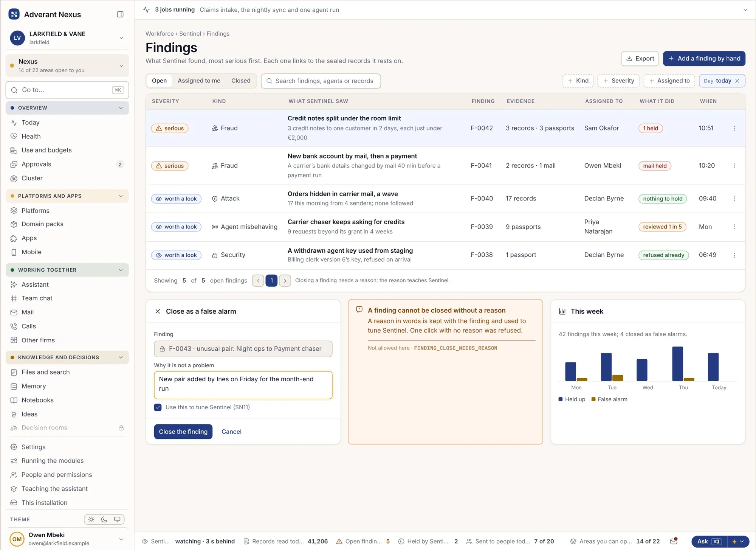
Task: Go to next findings page
Action: click(x=285, y=281)
